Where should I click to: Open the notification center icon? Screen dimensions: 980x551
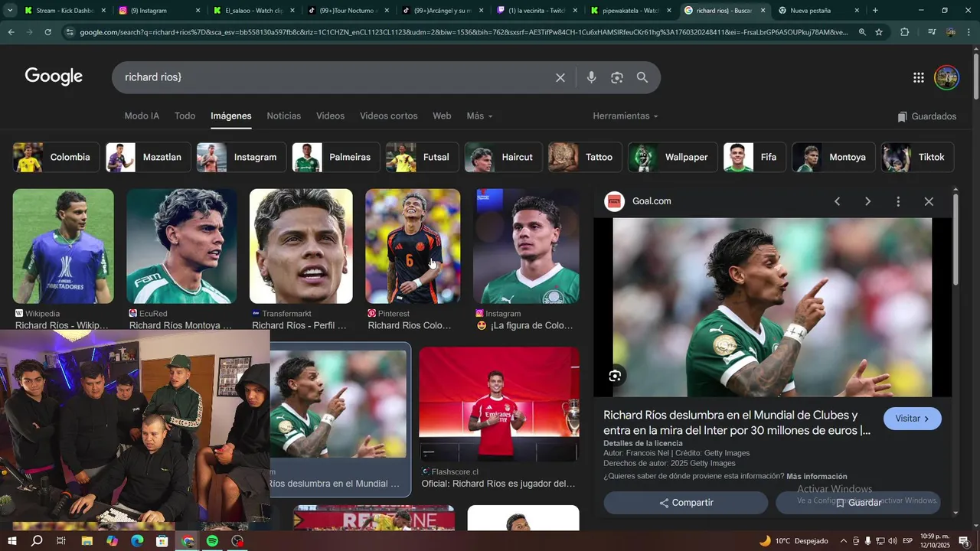[x=964, y=541]
